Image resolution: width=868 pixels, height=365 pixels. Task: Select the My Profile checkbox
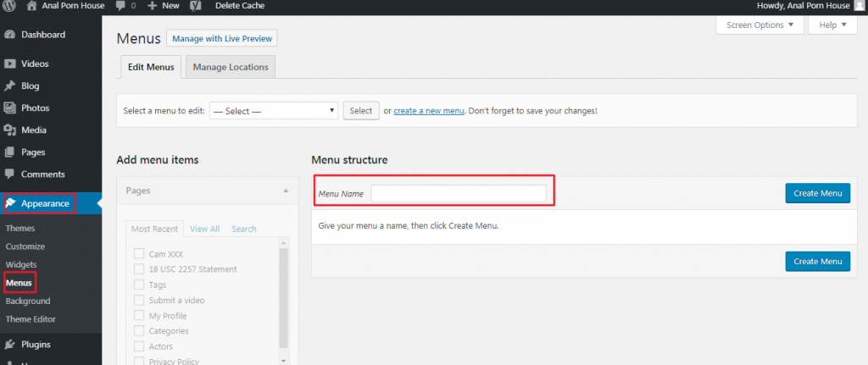139,315
